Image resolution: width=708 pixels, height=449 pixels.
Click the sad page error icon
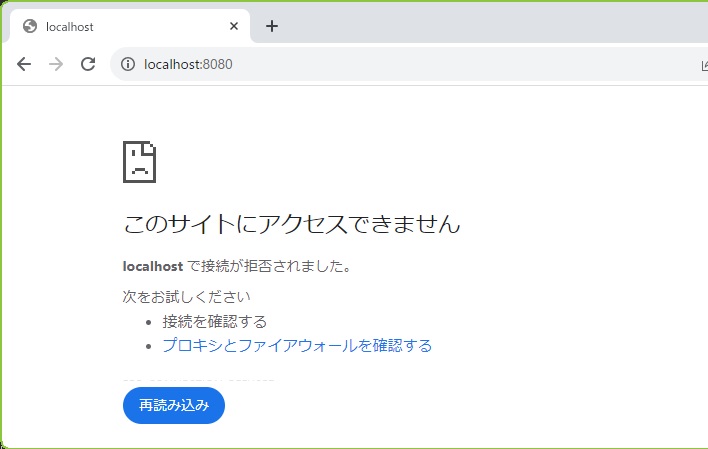140,162
